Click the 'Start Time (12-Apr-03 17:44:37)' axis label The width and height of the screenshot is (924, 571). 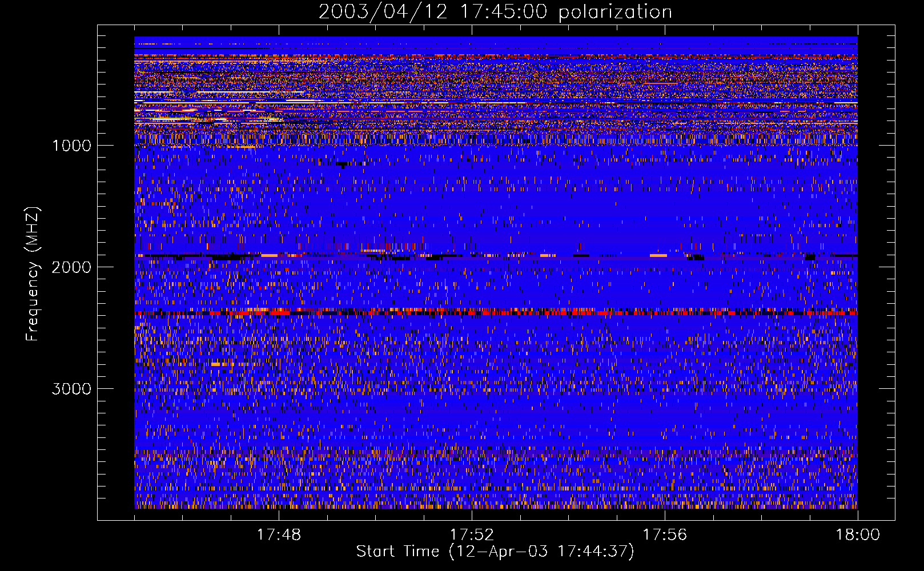point(495,552)
